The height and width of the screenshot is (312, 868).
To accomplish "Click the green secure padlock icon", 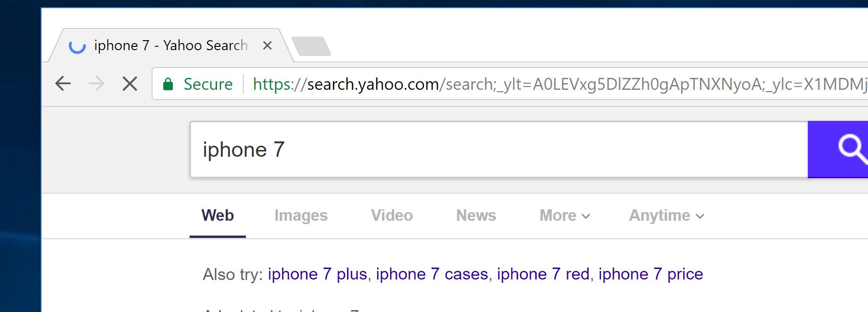I will coord(168,84).
